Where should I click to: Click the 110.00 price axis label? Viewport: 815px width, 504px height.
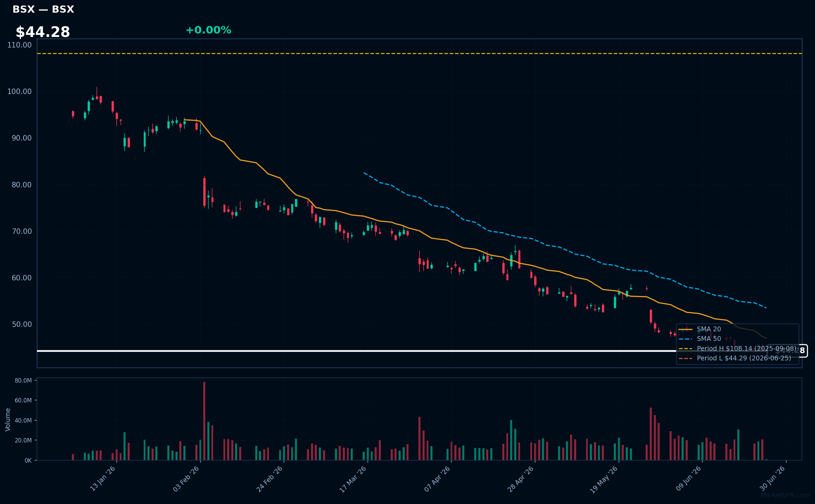tap(20, 45)
